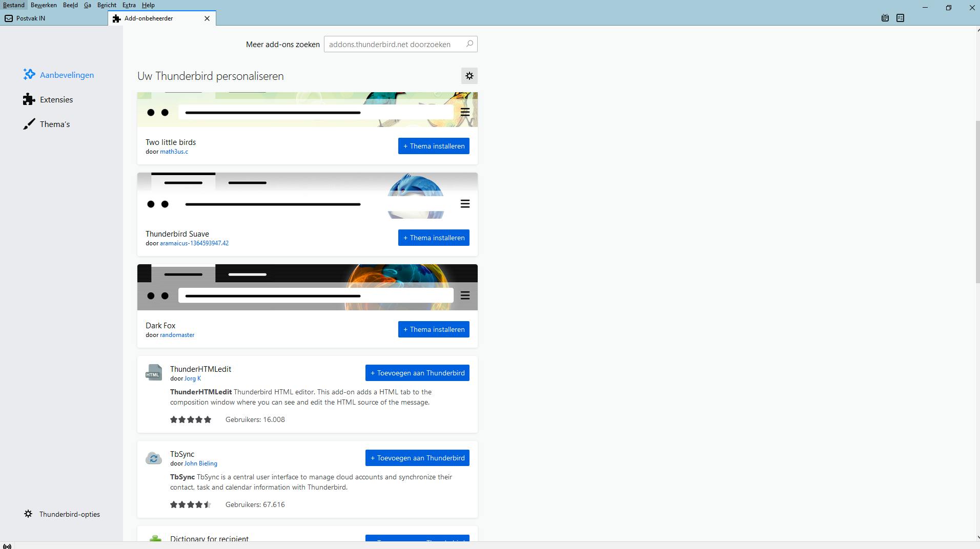Open the Beeld menu
This screenshot has height=549, width=980.
70,5
